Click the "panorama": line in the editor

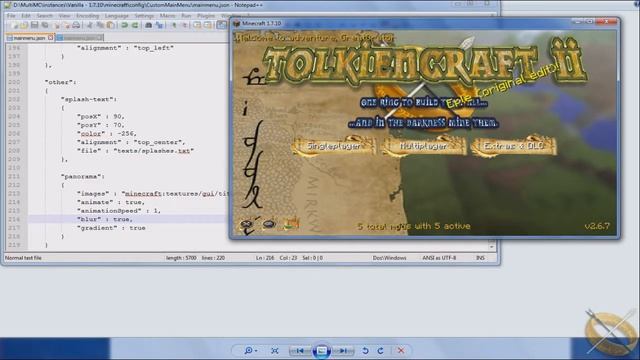pos(83,176)
